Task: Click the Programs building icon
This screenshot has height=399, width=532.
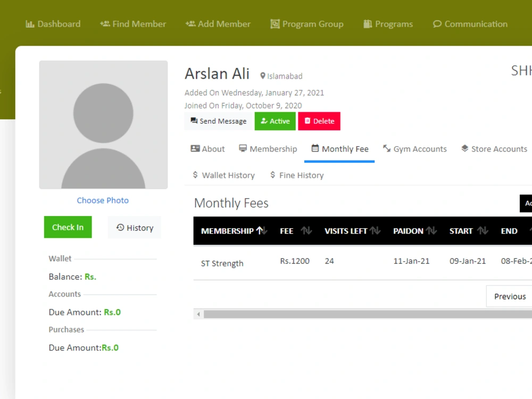Action: click(x=368, y=23)
